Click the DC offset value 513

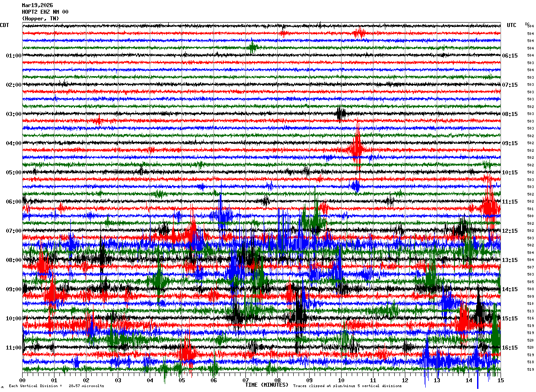pos(530,311)
